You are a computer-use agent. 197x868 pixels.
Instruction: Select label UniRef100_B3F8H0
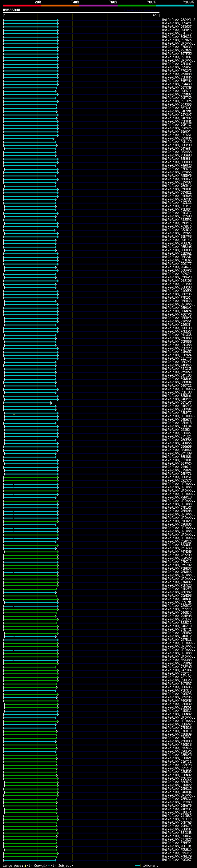point(177,78)
